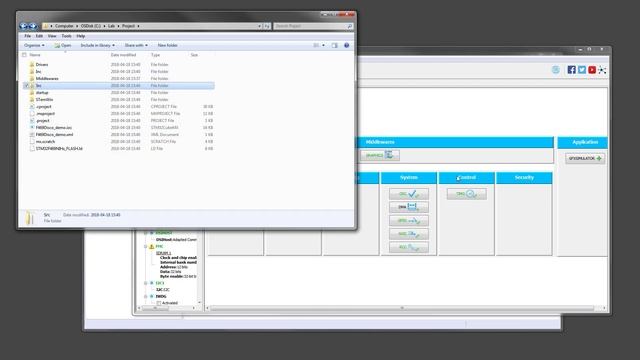Screen dimensions: 640x360
Task: Select the .project file row
Action: click(x=118, y=121)
